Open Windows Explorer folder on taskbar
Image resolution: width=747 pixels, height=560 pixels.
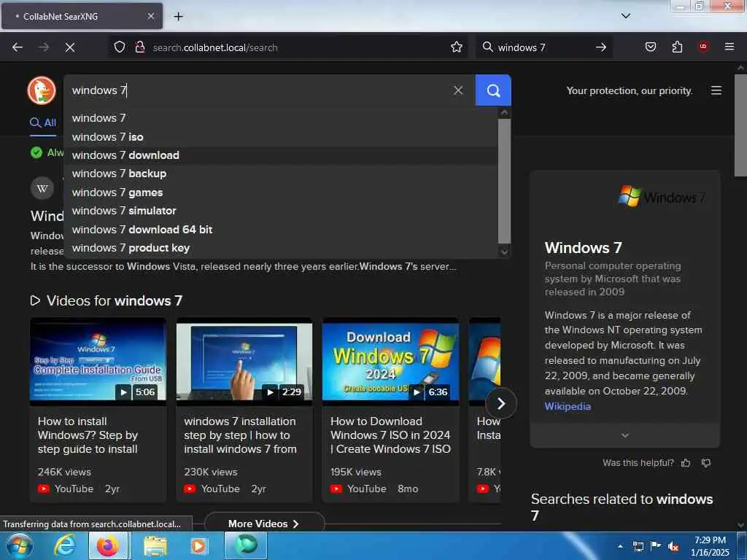[155, 545]
